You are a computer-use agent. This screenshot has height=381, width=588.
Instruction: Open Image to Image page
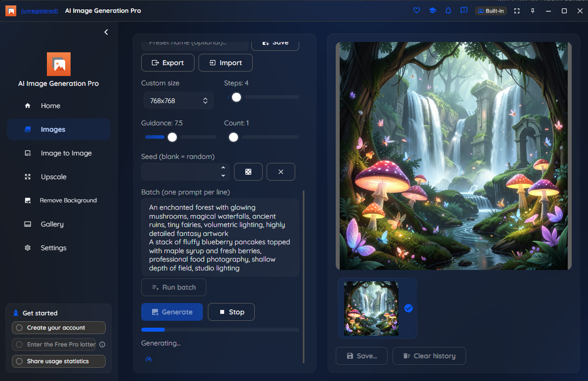click(x=58, y=153)
